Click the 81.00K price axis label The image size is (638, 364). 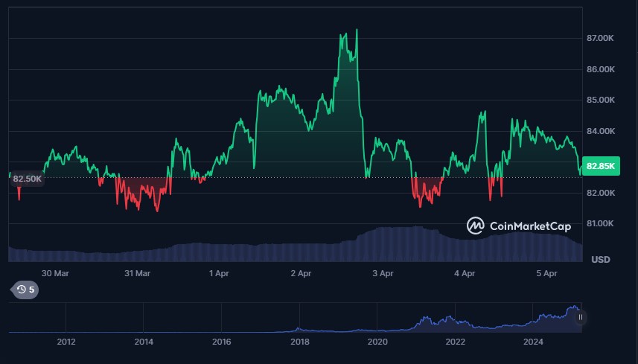pos(601,224)
